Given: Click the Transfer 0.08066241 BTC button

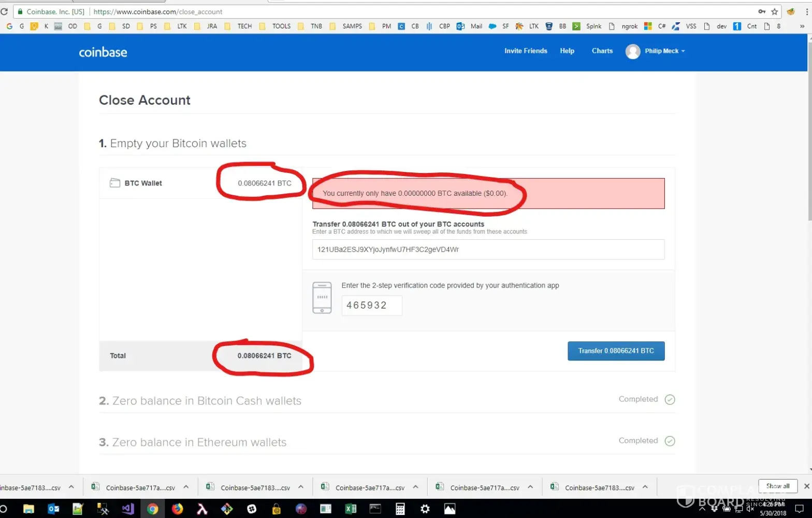Looking at the screenshot, I should (616, 351).
